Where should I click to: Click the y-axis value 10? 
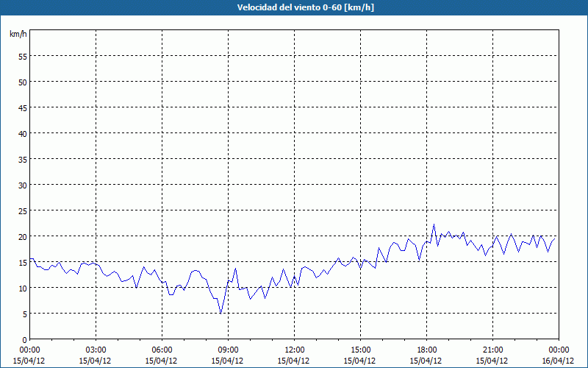23,289
